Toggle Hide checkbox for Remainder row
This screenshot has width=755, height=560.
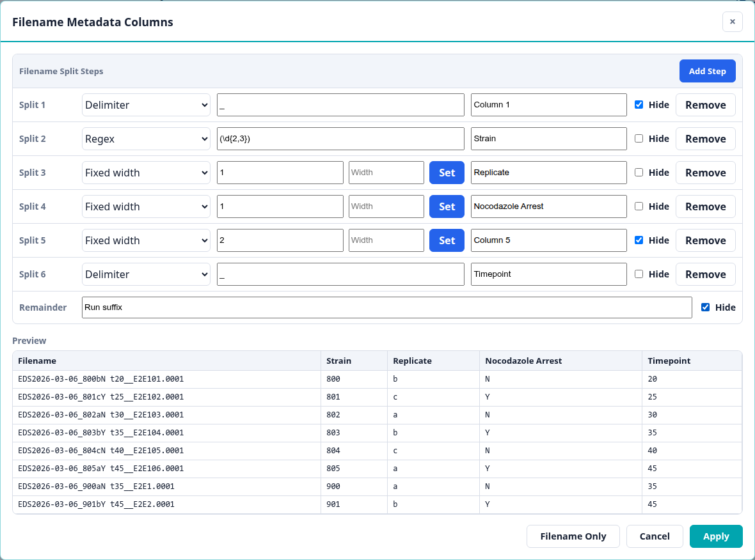point(705,307)
